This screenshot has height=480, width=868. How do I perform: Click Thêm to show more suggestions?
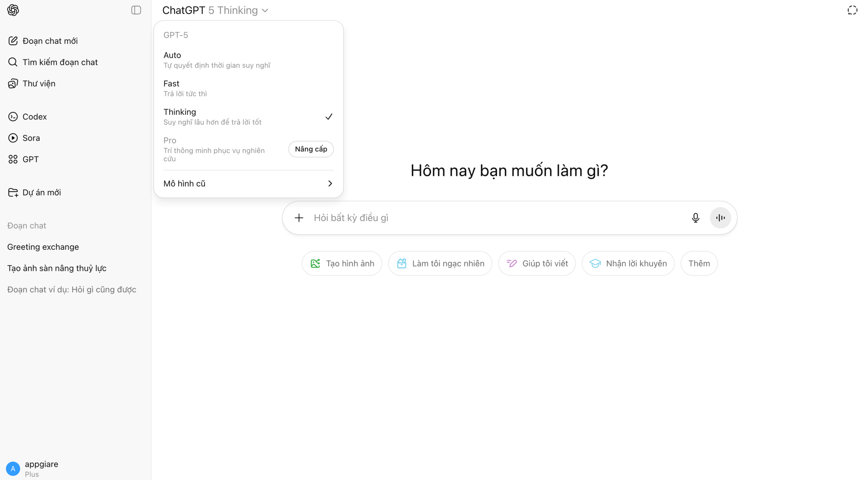(699, 263)
